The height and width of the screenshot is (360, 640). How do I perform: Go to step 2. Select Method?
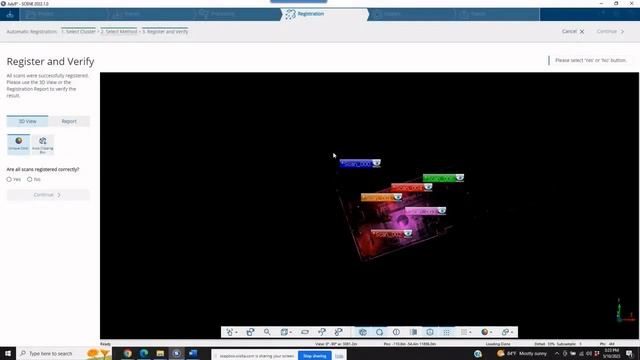coord(119,31)
